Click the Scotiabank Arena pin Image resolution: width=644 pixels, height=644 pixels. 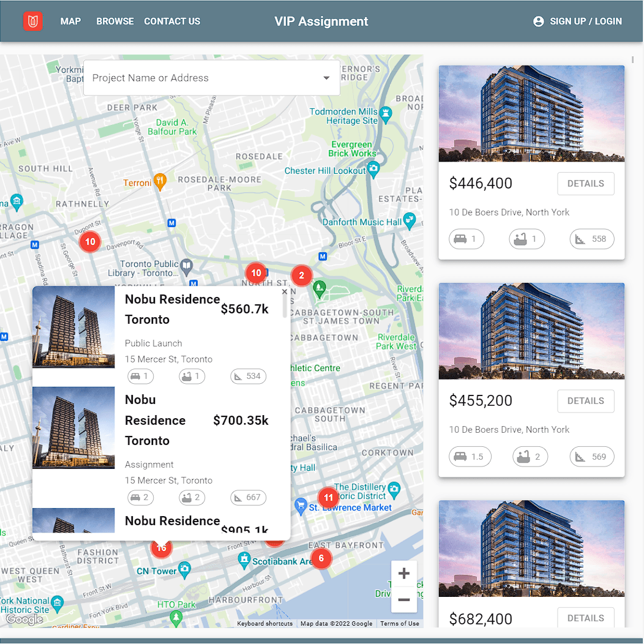coord(244,560)
